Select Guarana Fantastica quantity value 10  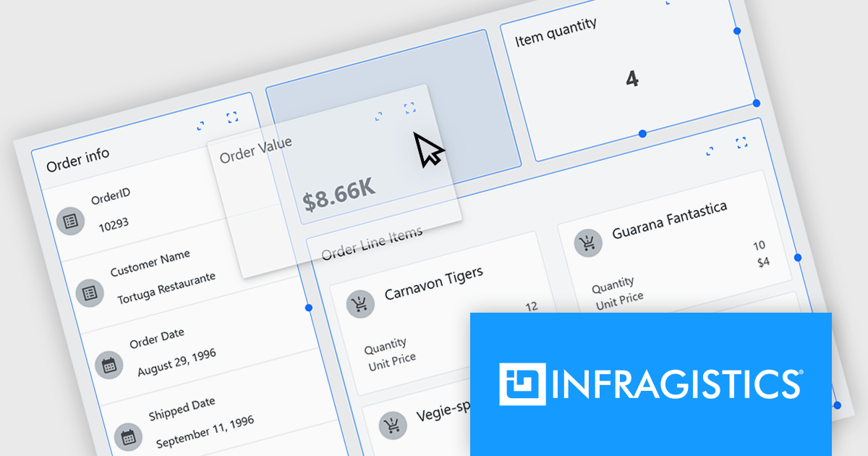pyautogui.click(x=759, y=245)
